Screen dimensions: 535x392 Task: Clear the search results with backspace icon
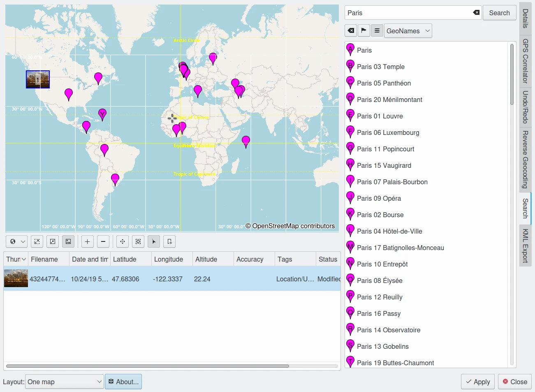(351, 31)
